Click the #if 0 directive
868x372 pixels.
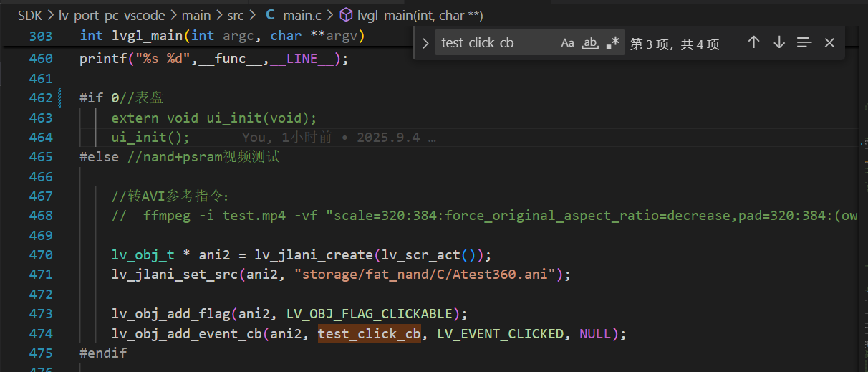99,97
